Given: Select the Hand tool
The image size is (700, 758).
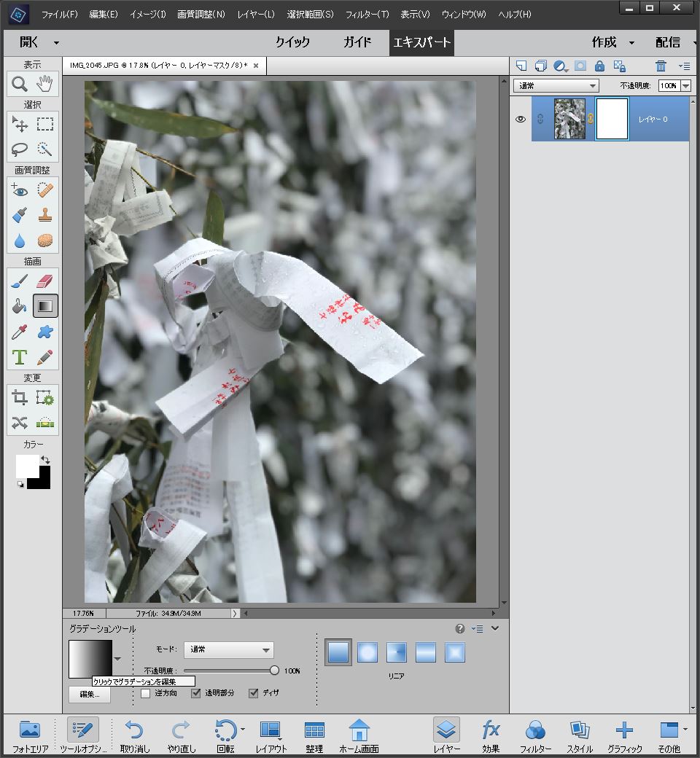Looking at the screenshot, I should coord(45,84).
